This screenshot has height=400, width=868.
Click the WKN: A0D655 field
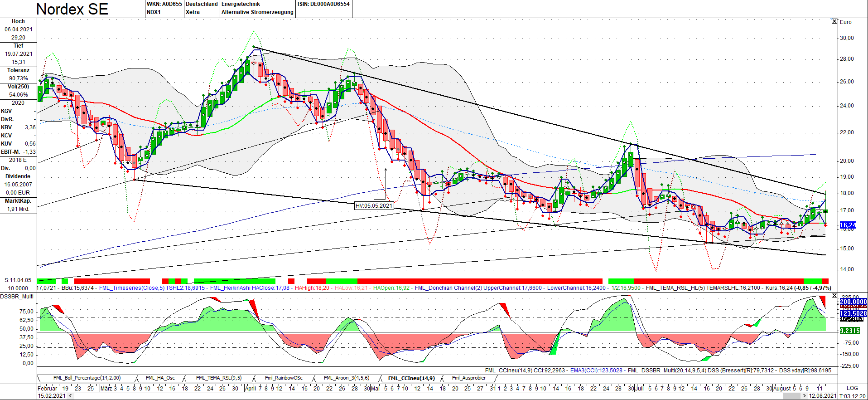pyautogui.click(x=164, y=4)
